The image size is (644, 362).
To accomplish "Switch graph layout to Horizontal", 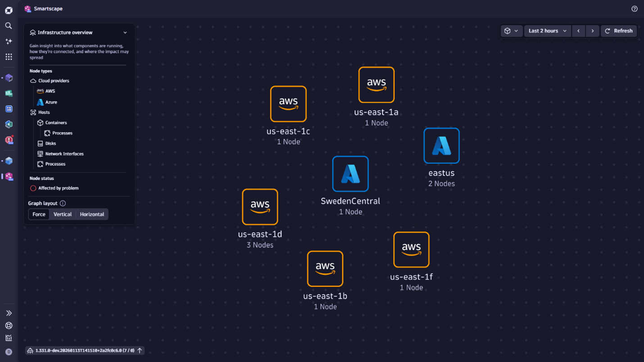I will pyautogui.click(x=92, y=214).
